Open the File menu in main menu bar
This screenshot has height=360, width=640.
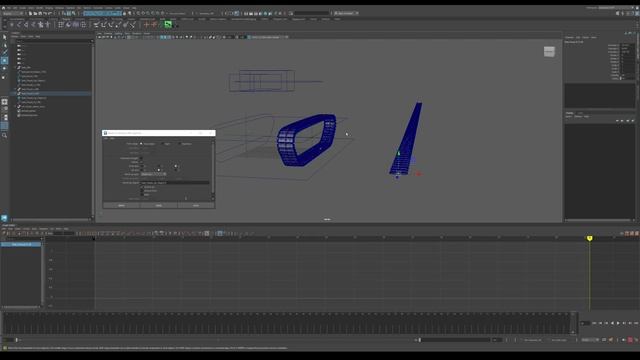[x=9, y=8]
